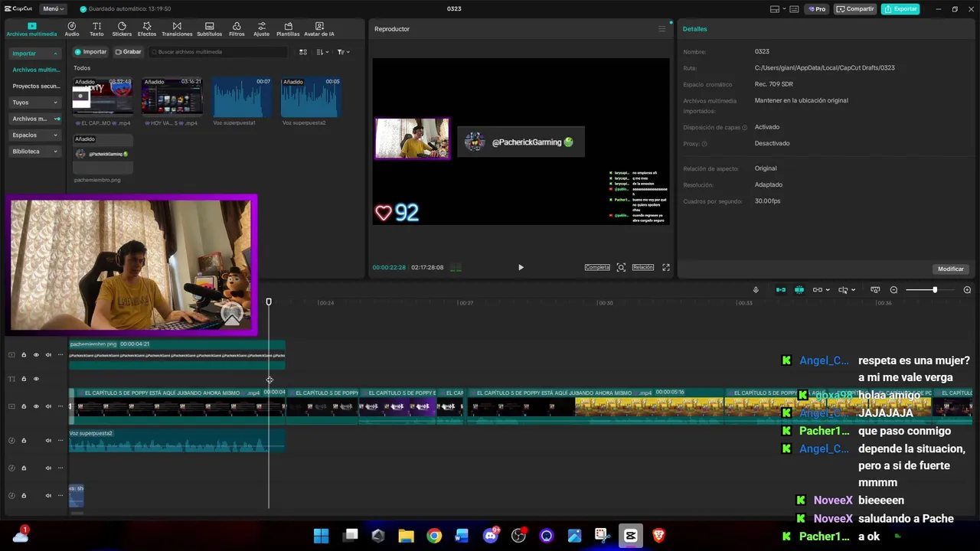This screenshot has height=551, width=980.
Task: Expand the Tuyos sidebar section
Action: (x=35, y=103)
